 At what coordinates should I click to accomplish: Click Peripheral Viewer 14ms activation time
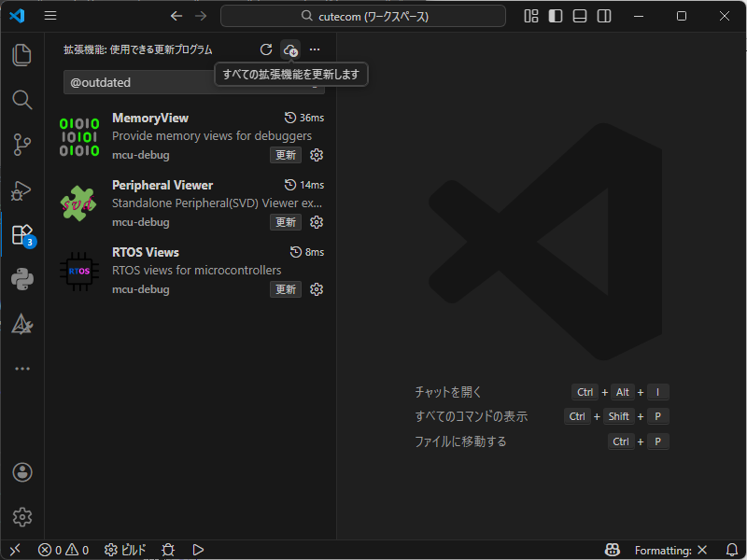point(304,185)
